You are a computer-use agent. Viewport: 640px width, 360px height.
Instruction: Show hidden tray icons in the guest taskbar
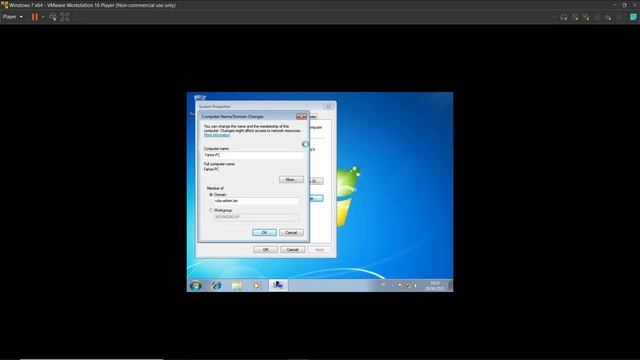click(393, 285)
